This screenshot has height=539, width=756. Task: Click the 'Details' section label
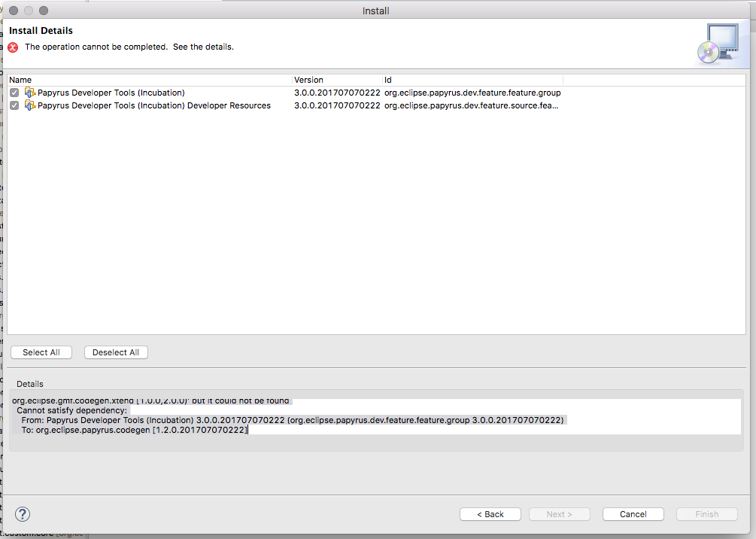click(x=30, y=384)
